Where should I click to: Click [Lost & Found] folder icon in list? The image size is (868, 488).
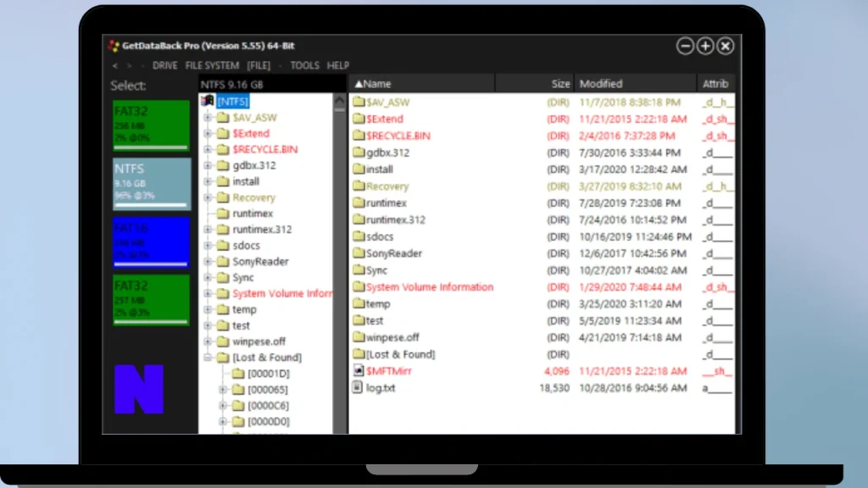click(x=359, y=353)
